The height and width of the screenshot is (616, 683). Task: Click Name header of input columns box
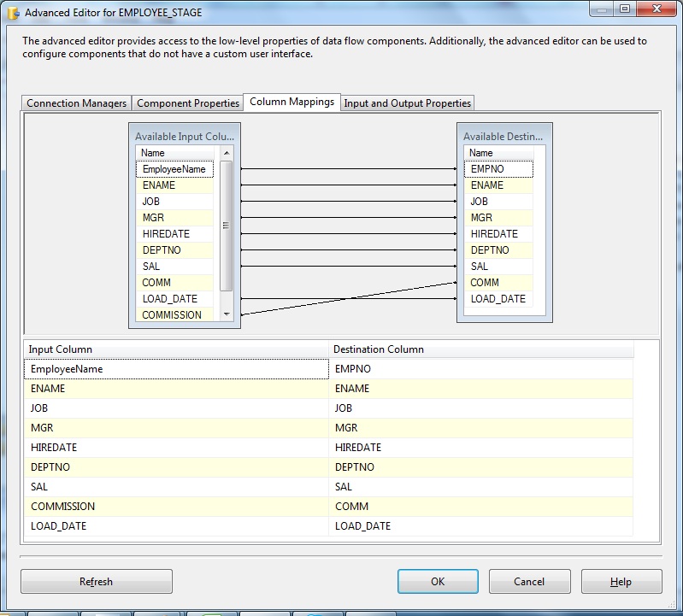pyautogui.click(x=174, y=153)
